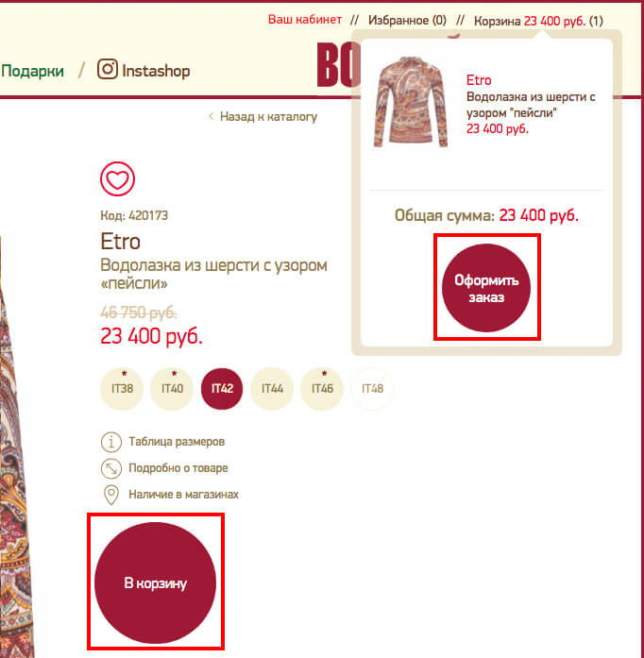Choose size IT46
This screenshot has width=644, height=658.
(322, 389)
